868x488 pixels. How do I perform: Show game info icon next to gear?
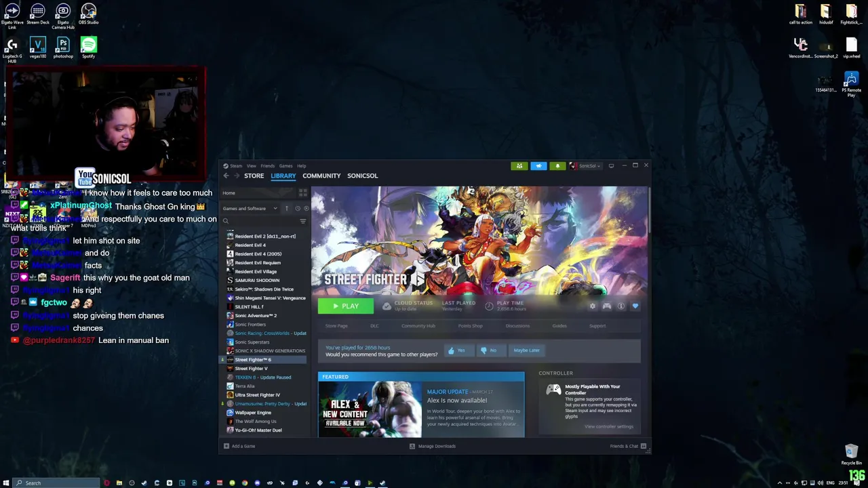point(621,306)
